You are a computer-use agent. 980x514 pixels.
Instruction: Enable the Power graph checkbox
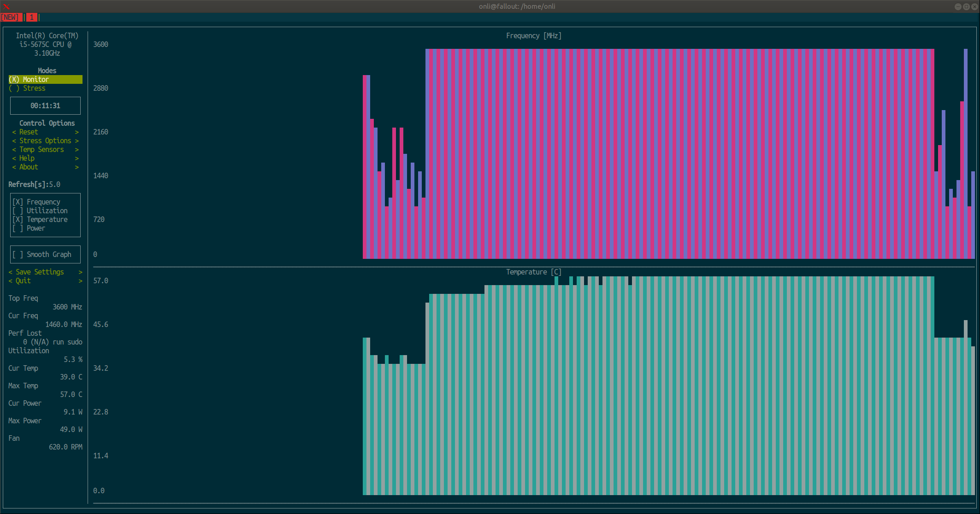[29, 228]
